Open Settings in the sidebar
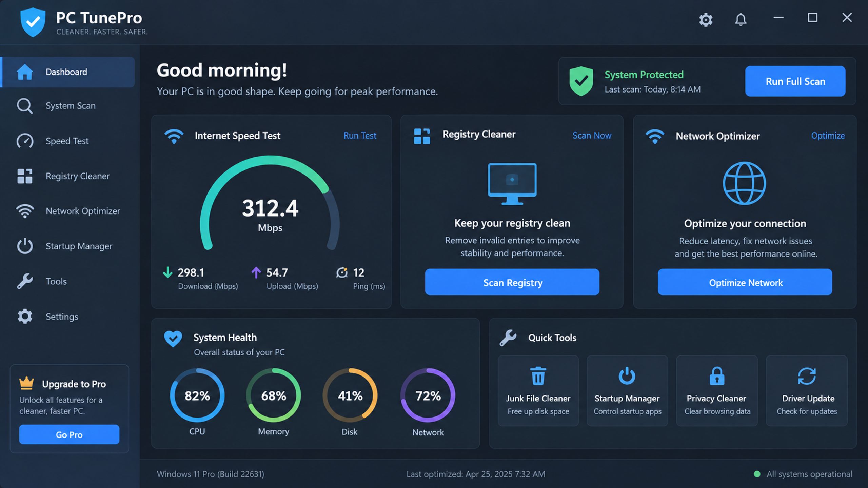The height and width of the screenshot is (488, 868). [x=68, y=316]
